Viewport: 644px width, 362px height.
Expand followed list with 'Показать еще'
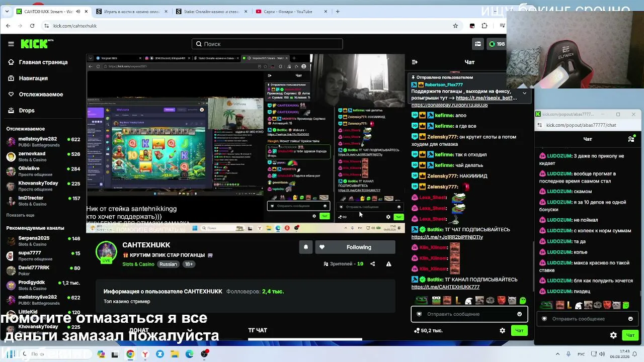[20, 215]
